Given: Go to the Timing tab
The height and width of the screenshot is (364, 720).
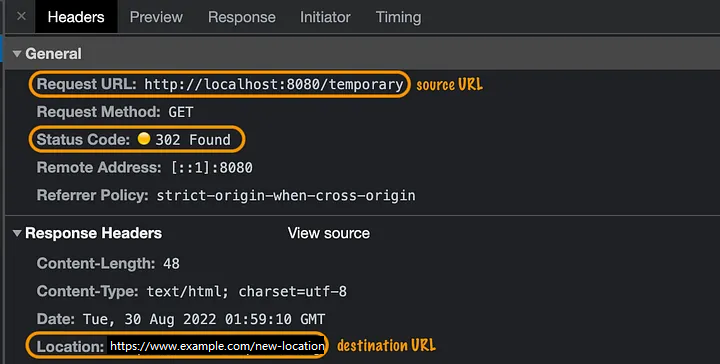Looking at the screenshot, I should point(398,17).
